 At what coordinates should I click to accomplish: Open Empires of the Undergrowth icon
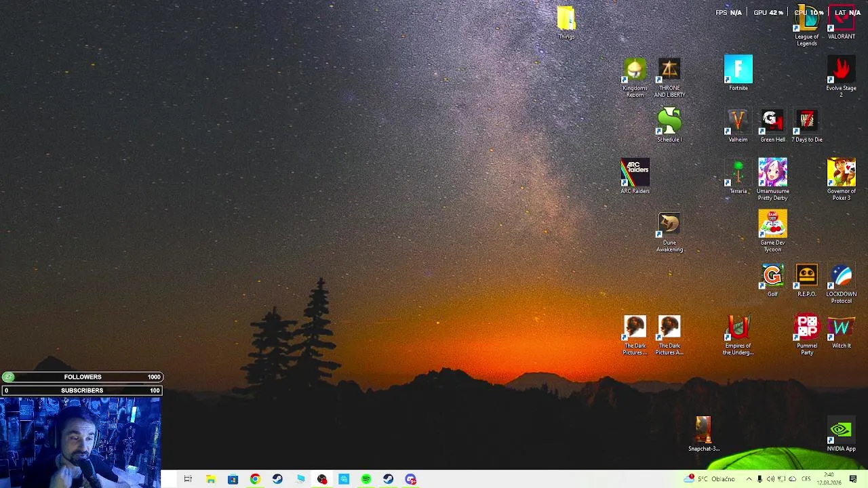pyautogui.click(x=738, y=335)
